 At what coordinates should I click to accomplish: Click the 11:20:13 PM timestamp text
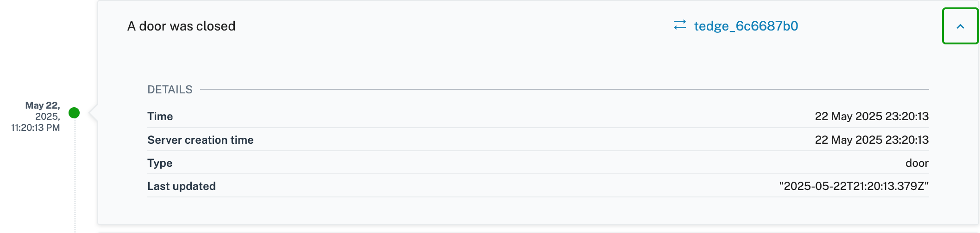36,128
